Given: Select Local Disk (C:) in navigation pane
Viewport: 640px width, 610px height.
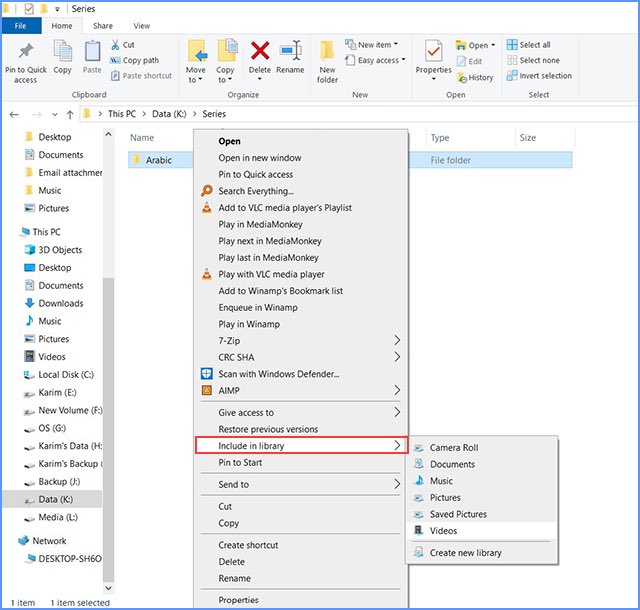Looking at the screenshot, I should (59, 374).
